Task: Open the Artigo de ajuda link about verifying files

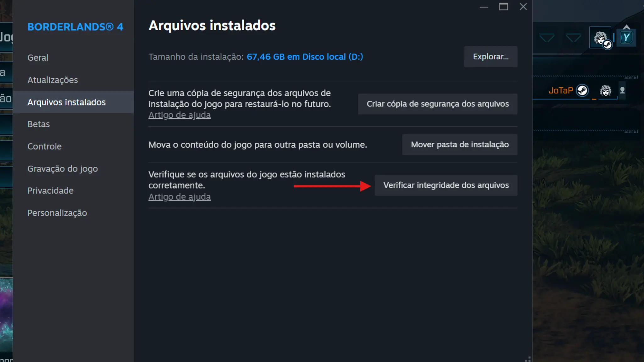Action: (180, 197)
